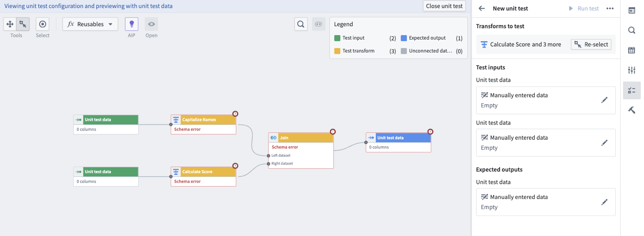
Task: Click Schema error under Capitalize Names
Action: pos(187,129)
